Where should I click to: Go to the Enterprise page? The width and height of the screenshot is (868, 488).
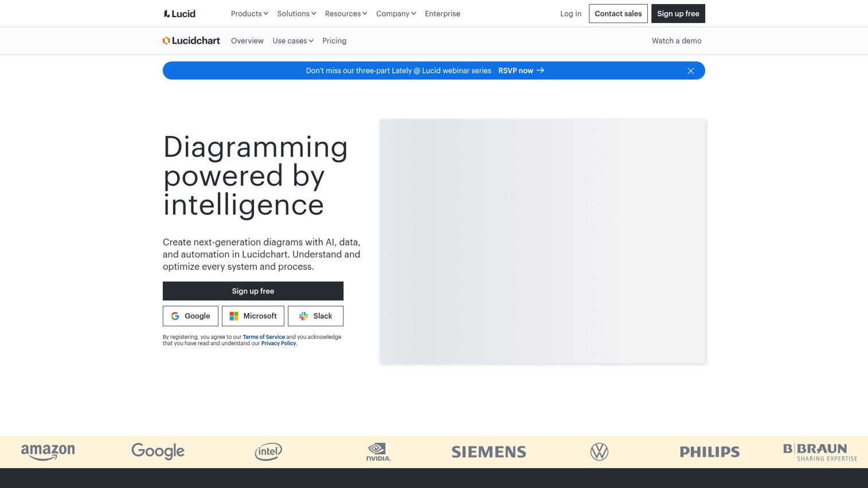click(x=443, y=14)
